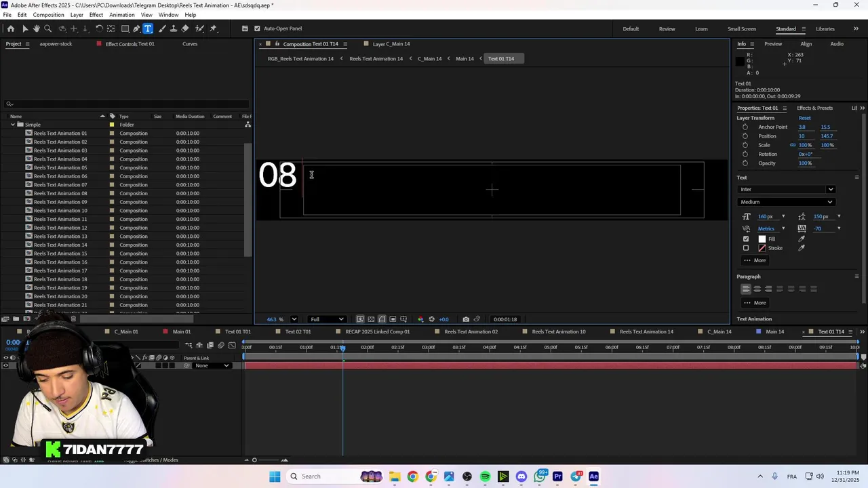Select the Home icon in toolbar
Image resolution: width=868 pixels, height=488 pixels.
point(11,28)
